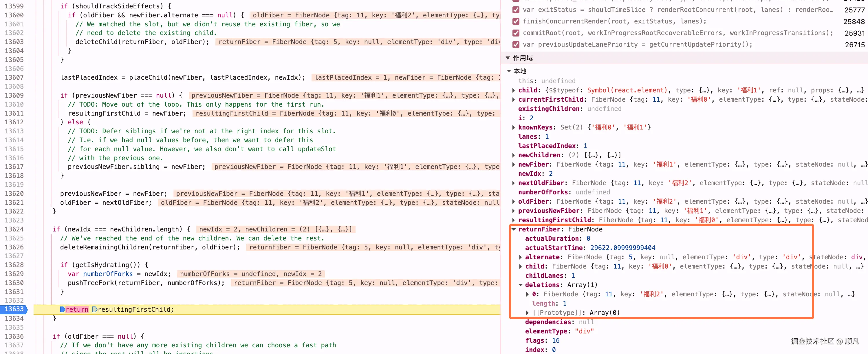
Task: Jump to breakpoint at line 25931
Action: (x=854, y=33)
